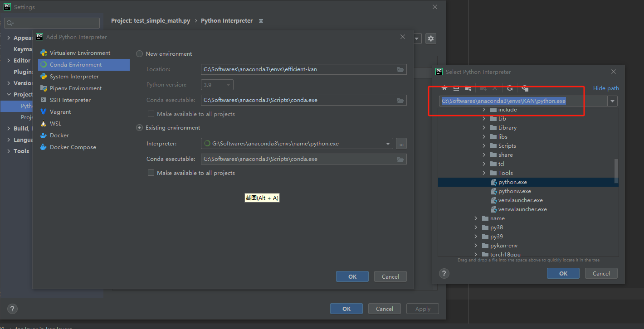Select the tcl folder row
This screenshot has width=644, height=329.
pyautogui.click(x=528, y=164)
